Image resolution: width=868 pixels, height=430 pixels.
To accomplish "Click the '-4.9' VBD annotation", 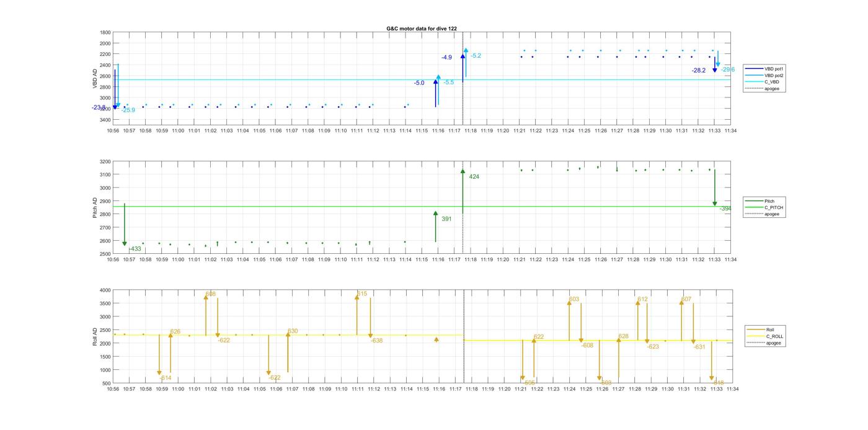I will (x=447, y=58).
